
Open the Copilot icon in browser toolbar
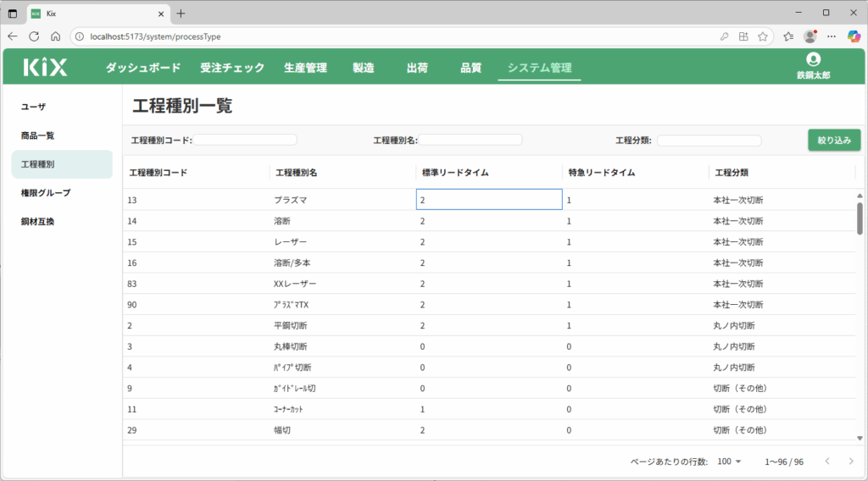[854, 36]
